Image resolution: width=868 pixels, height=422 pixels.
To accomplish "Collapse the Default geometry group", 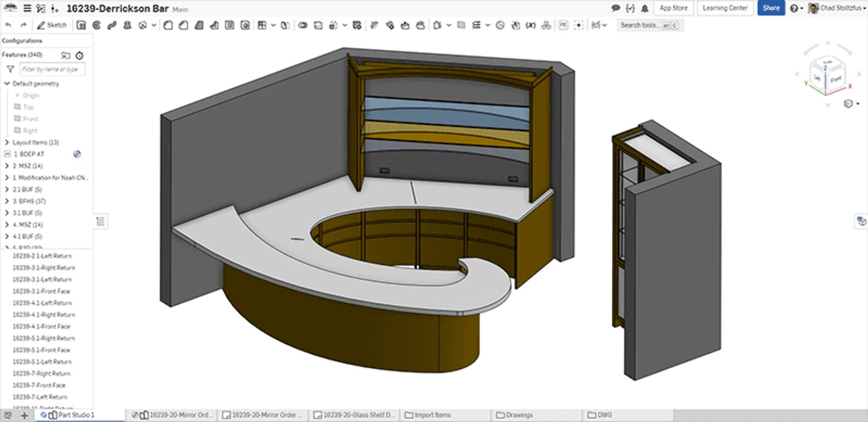I will pyautogui.click(x=7, y=84).
